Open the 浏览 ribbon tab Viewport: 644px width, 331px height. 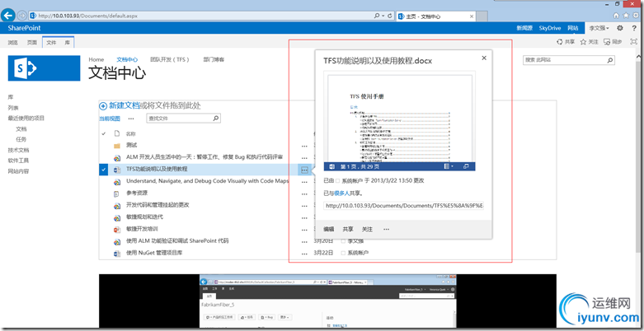13,42
